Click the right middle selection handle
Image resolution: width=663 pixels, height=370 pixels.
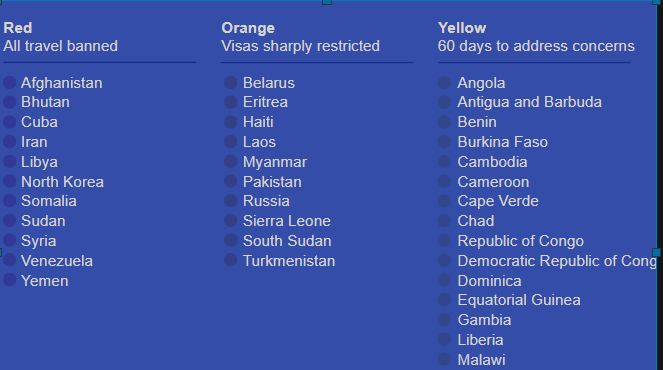[657, 252]
